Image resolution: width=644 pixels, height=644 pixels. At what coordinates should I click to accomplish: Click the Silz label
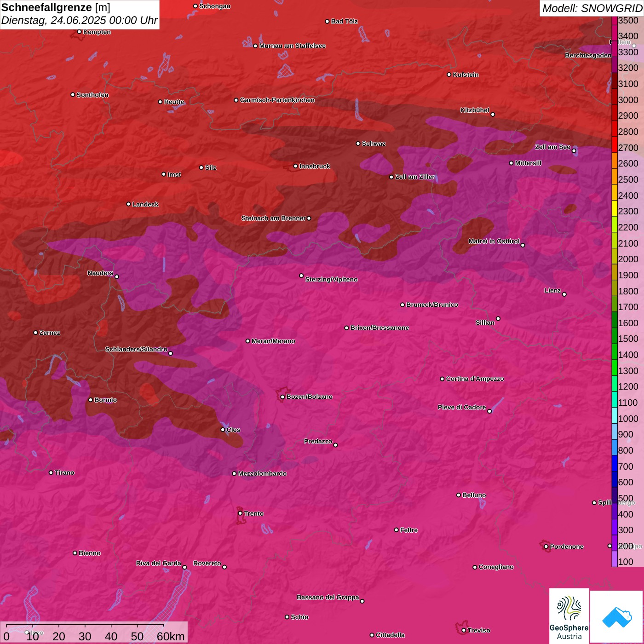(x=210, y=167)
